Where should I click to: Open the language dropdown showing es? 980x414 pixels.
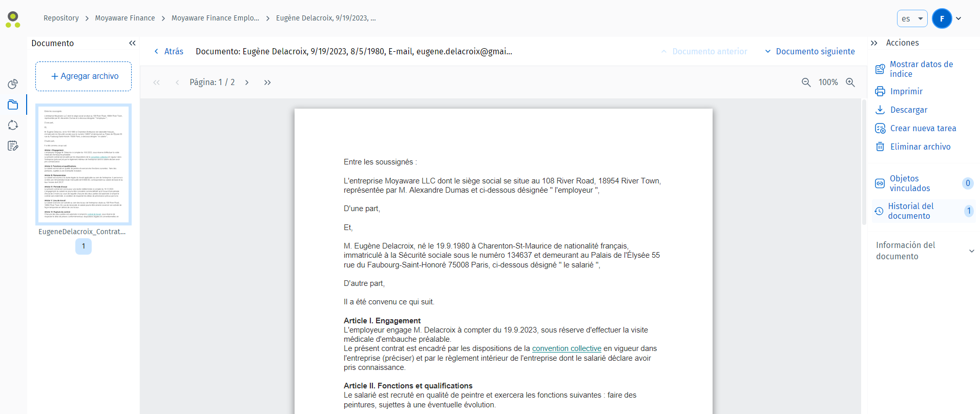tap(912, 18)
